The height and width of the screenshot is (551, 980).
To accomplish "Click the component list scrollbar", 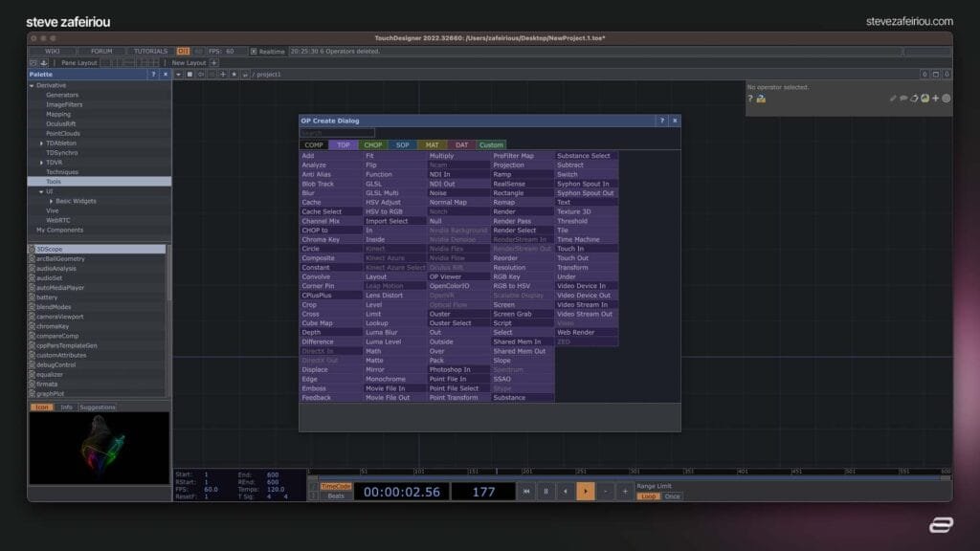I will click(168, 275).
